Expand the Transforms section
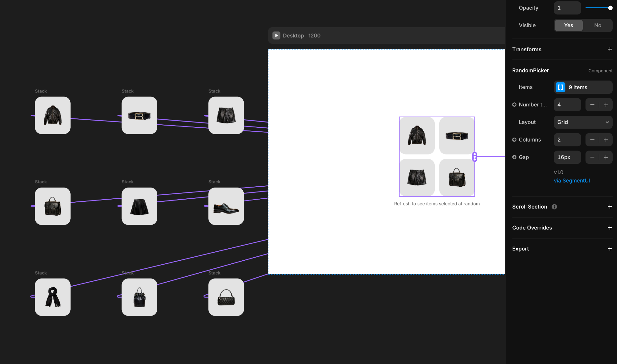Viewport: 617px width, 364px height. pyautogui.click(x=610, y=49)
